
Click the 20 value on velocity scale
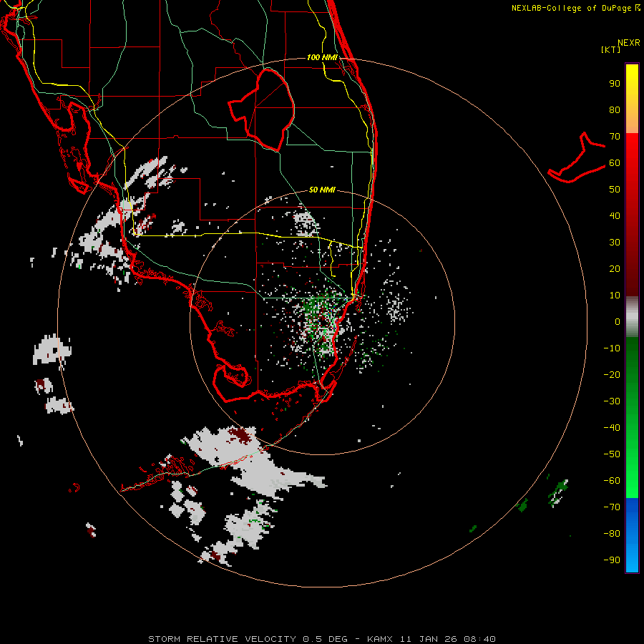(x=615, y=269)
